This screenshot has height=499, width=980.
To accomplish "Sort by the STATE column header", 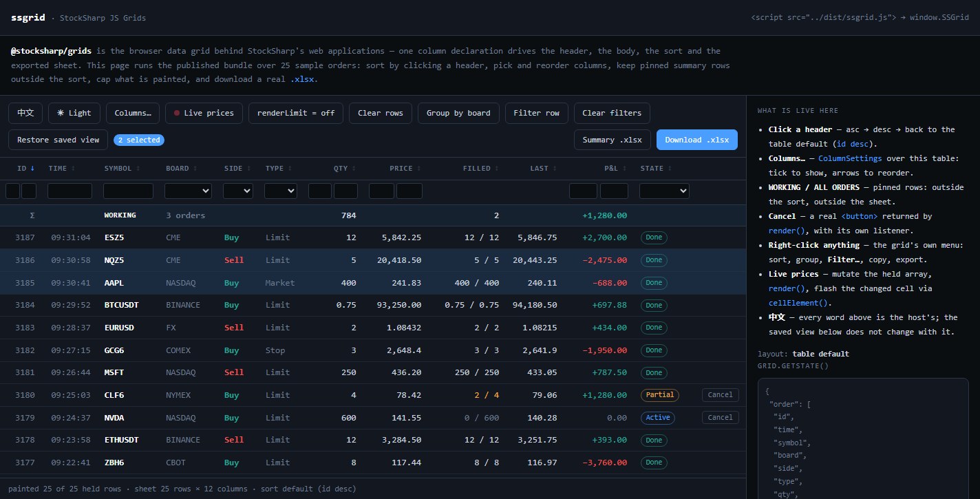I will (656, 168).
